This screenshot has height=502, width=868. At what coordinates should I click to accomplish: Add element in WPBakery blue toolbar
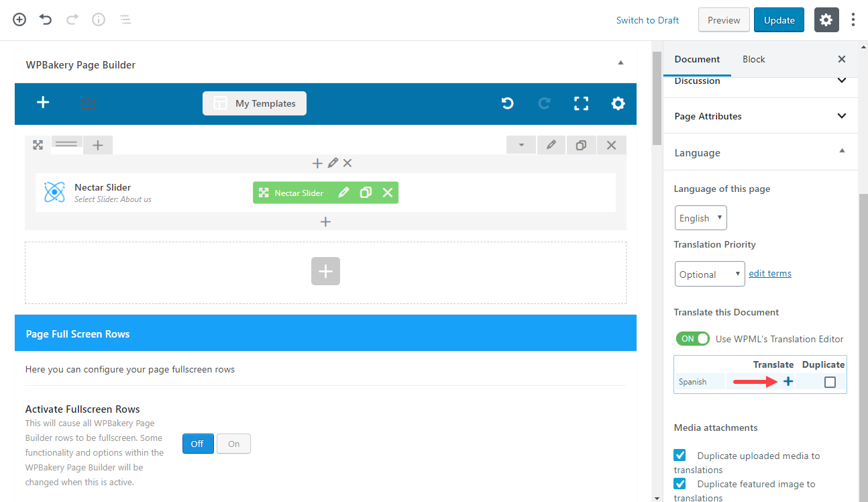click(x=43, y=103)
